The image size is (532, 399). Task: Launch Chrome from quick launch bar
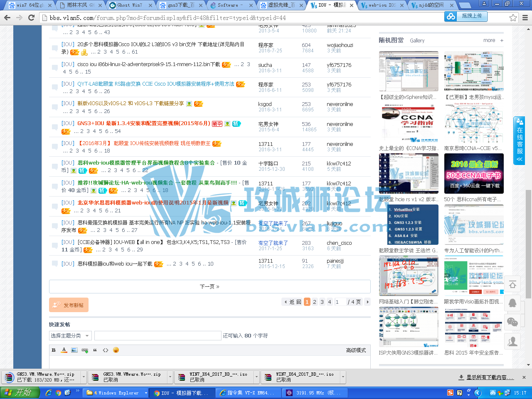pos(58,392)
